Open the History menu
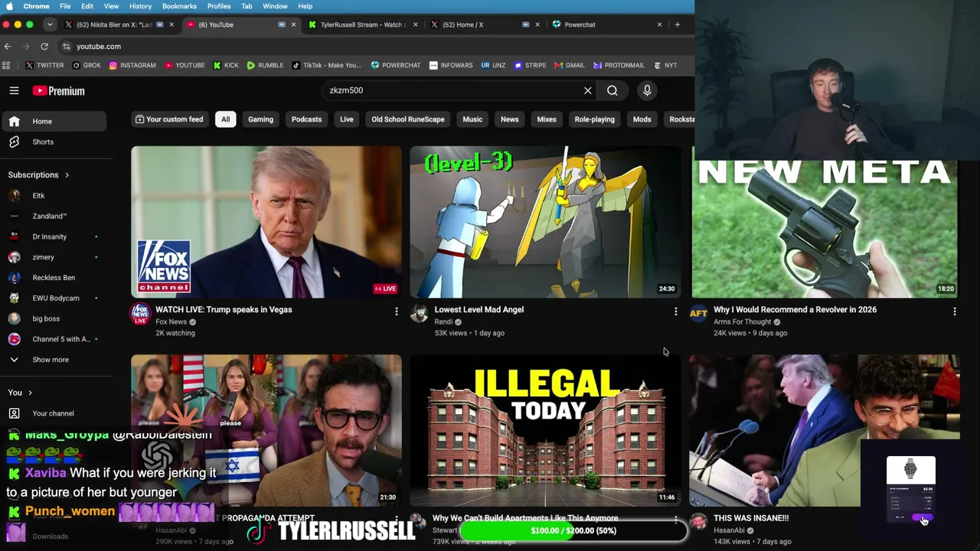This screenshot has width=980, height=551. pos(140,6)
